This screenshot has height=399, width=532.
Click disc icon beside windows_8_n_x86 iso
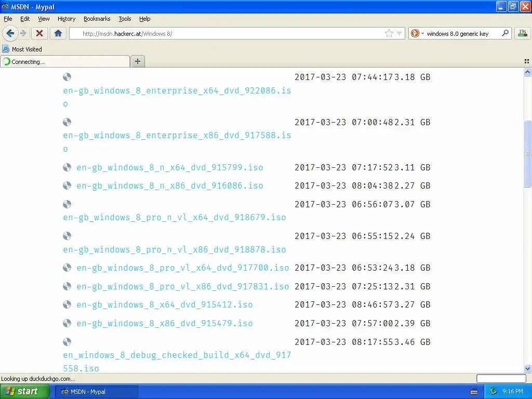[67, 185]
